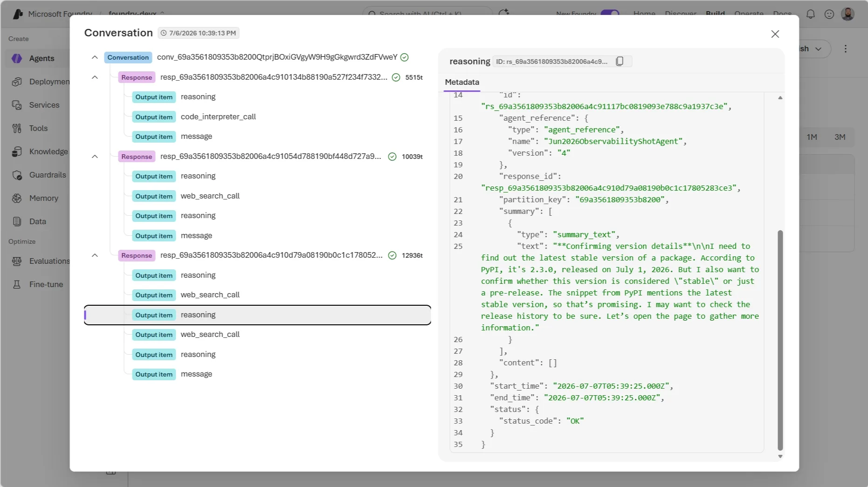Click the resp_...bf448d727a9 response row
This screenshot has width=868, height=487.
click(270, 157)
